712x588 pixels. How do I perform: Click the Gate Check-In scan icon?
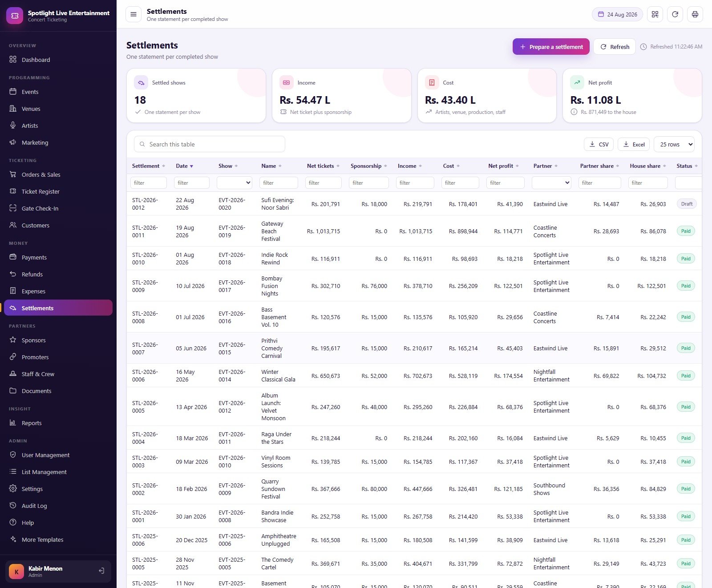[13, 208]
